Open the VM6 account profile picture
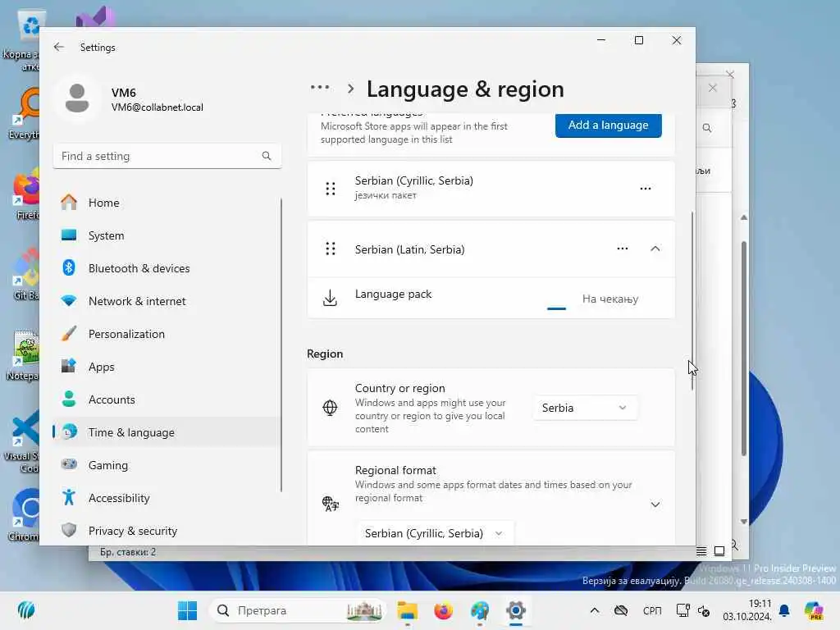 click(x=77, y=98)
